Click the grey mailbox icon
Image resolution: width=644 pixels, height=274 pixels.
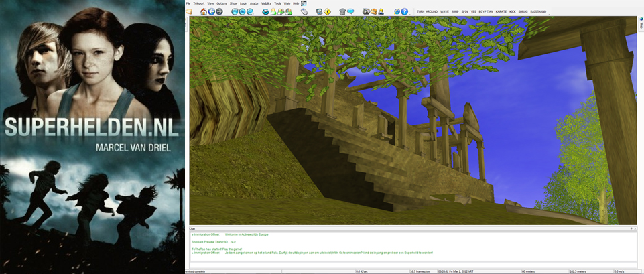(x=342, y=11)
